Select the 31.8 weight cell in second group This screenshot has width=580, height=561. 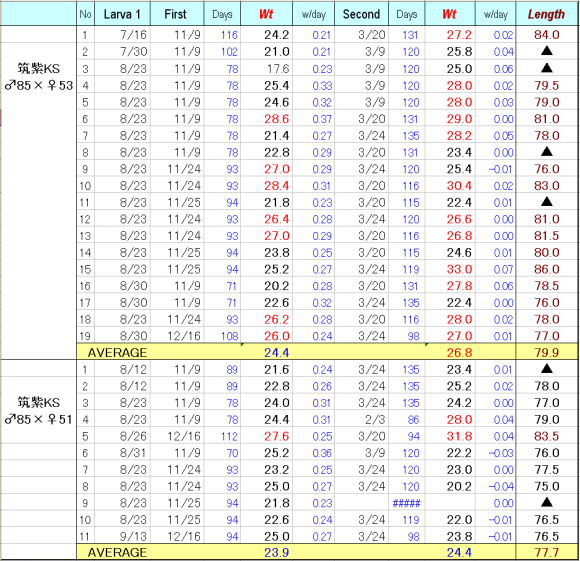pos(459,436)
